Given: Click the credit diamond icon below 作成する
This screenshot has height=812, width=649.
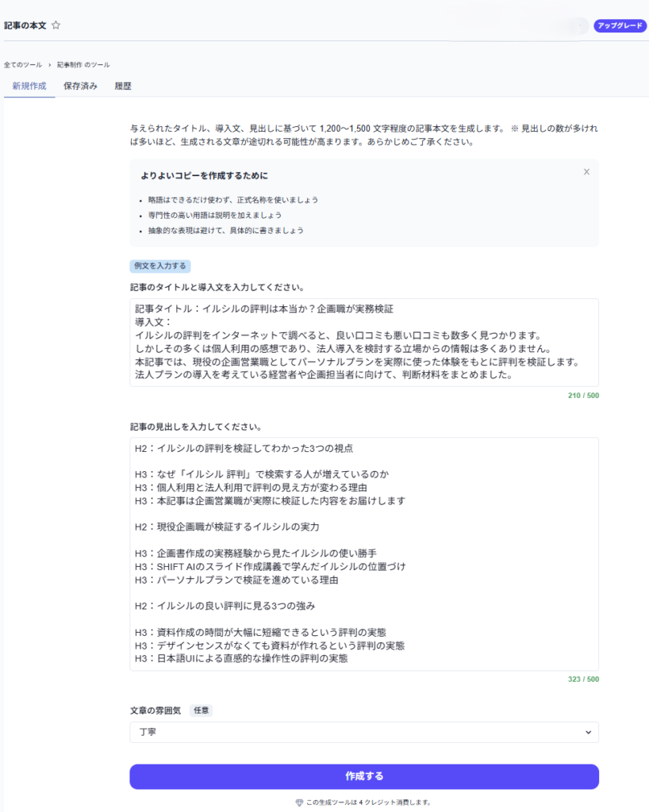Looking at the screenshot, I should tap(299, 802).
